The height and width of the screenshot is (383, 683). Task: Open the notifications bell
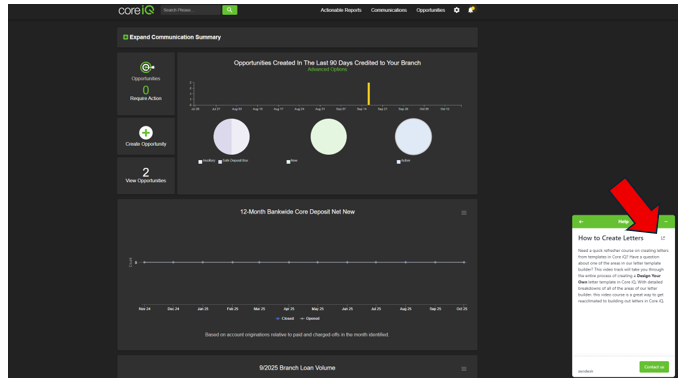click(470, 10)
